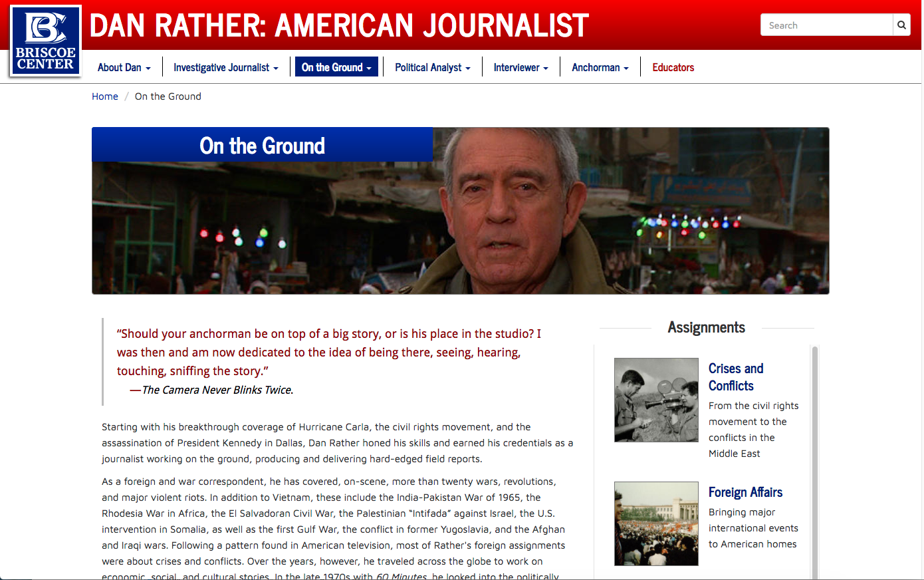Screen dimensions: 924x580
Task: Open the Interviewer dropdown menu
Action: [x=521, y=67]
